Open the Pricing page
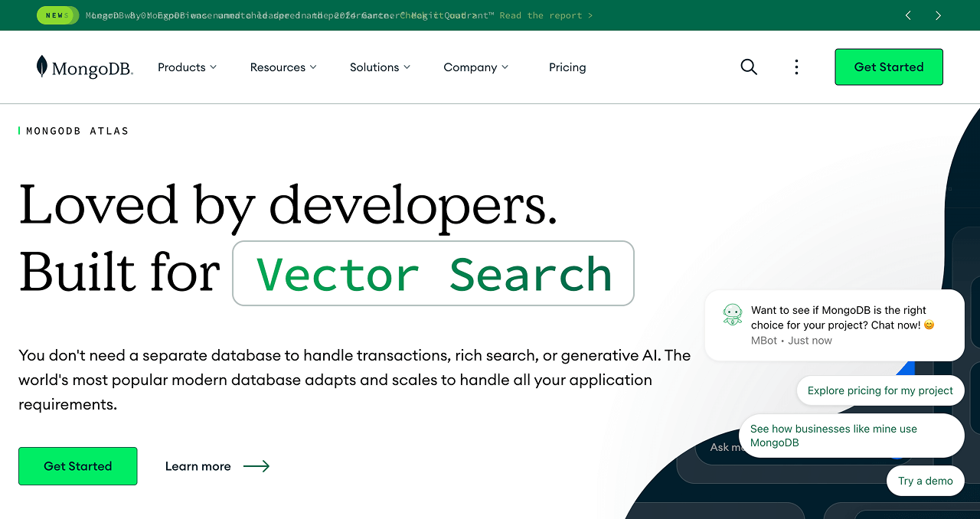The width and height of the screenshot is (980, 519). point(567,67)
